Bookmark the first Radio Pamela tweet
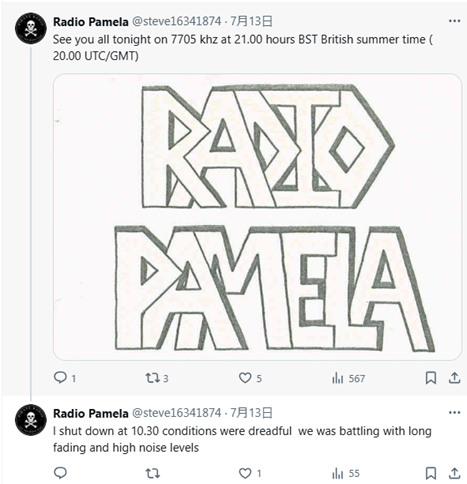 [431, 378]
